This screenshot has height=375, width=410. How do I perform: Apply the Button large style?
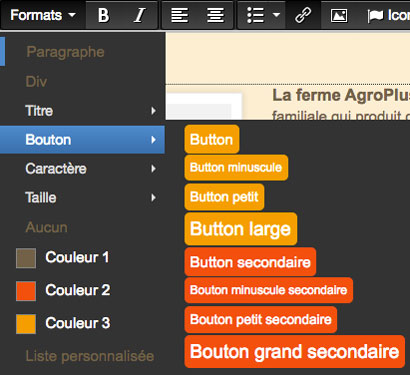[x=241, y=229]
